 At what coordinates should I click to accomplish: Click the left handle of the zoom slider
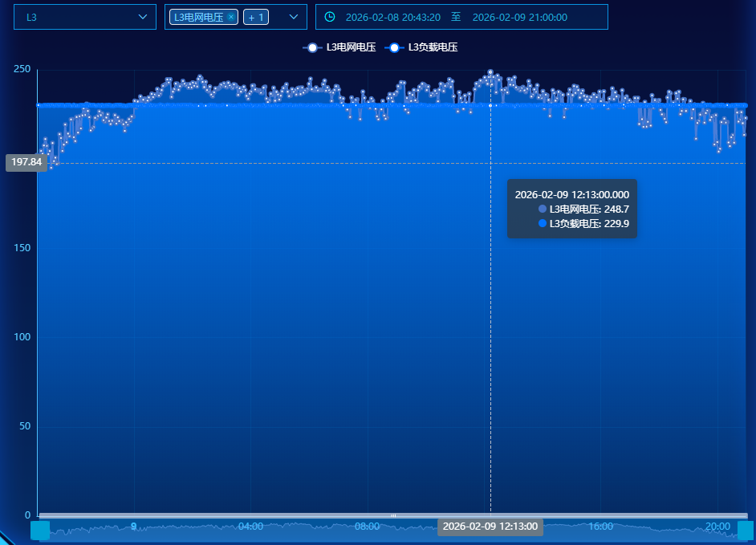(40, 531)
